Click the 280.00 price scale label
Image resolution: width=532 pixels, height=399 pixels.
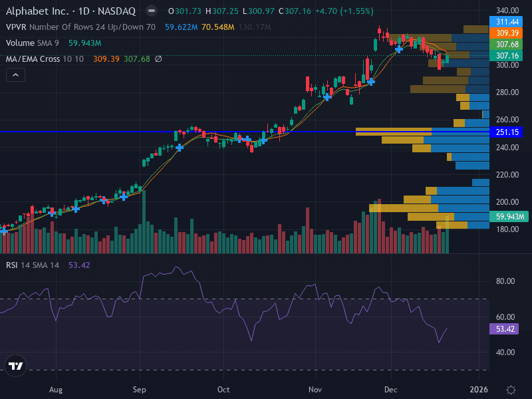pos(507,92)
